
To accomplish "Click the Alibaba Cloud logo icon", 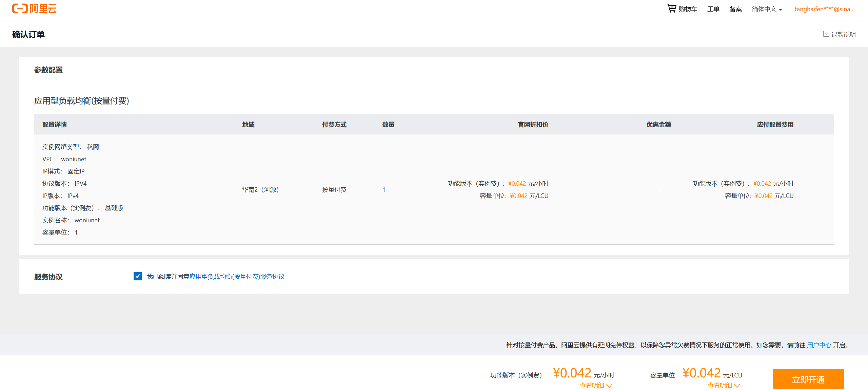I will click(20, 8).
